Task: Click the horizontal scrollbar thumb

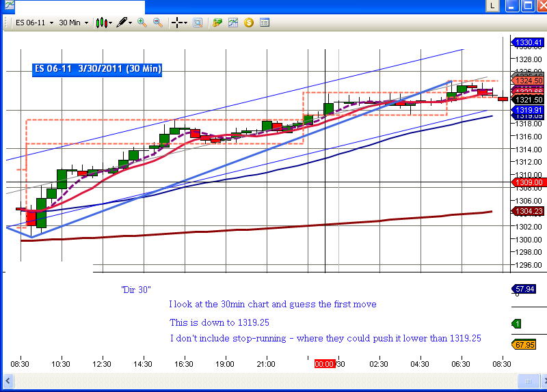Action: (x=528, y=381)
